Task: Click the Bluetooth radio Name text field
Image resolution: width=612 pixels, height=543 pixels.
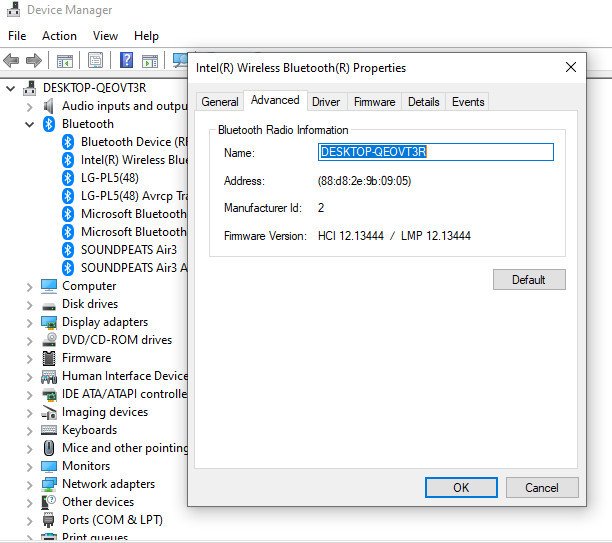Action: 435,152
